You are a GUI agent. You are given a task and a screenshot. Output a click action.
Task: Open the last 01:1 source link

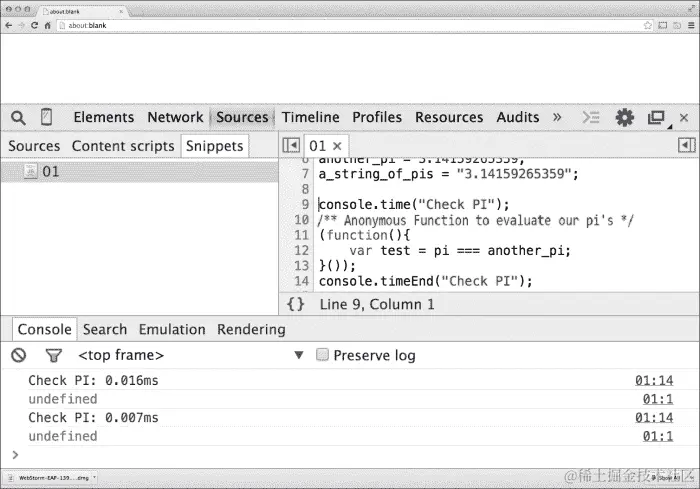coord(658,436)
